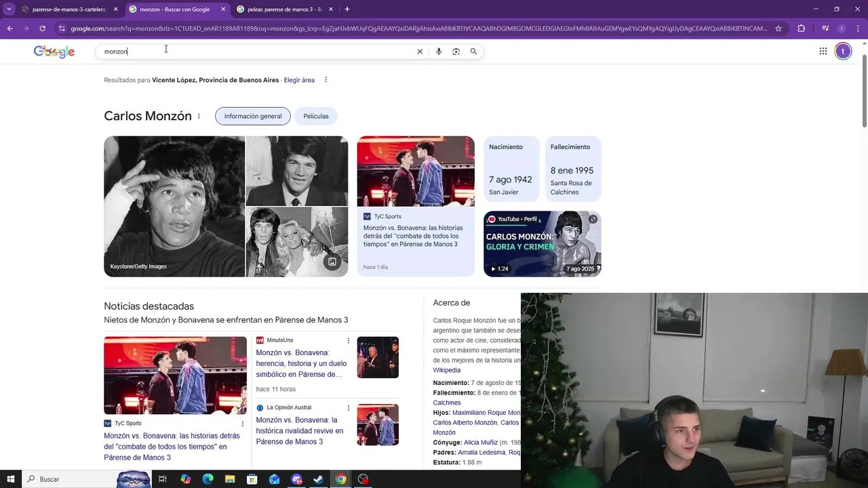Screen dimensions: 868x488
Task: Select the 'Películas' chip
Action: (316, 117)
